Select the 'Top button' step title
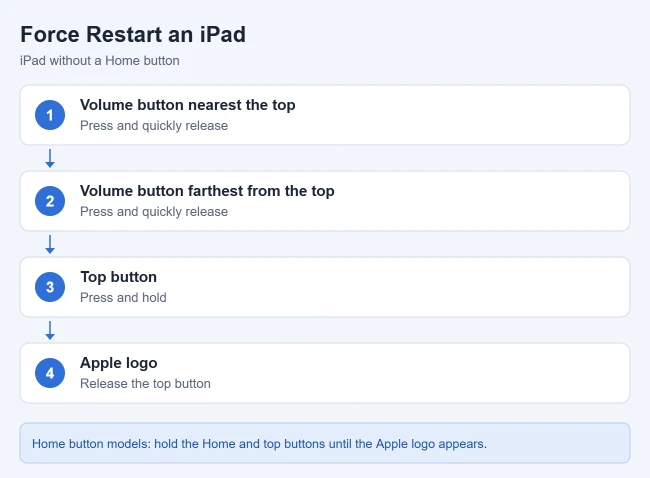 [x=119, y=277]
